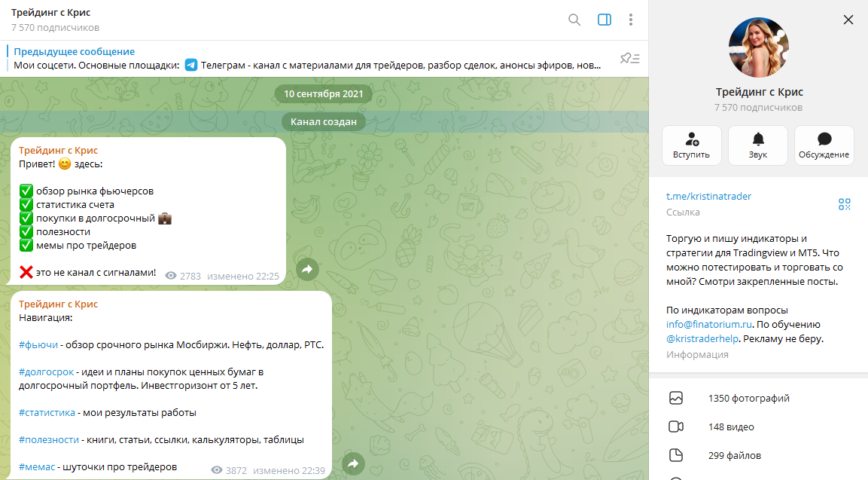The image size is (868, 480).
Task: Click the 'изменено 22:25' timestamp
Action: tap(243, 276)
